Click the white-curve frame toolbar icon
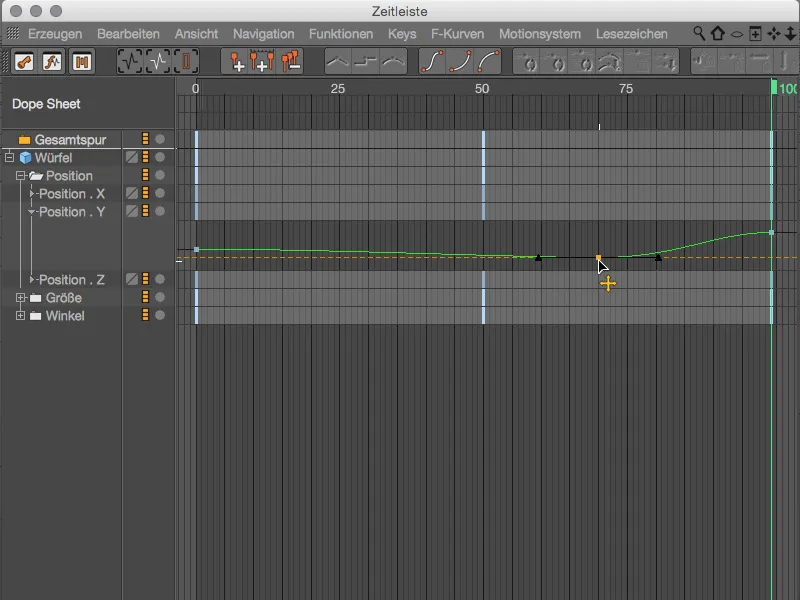This screenshot has height=600, width=800. tap(158, 62)
